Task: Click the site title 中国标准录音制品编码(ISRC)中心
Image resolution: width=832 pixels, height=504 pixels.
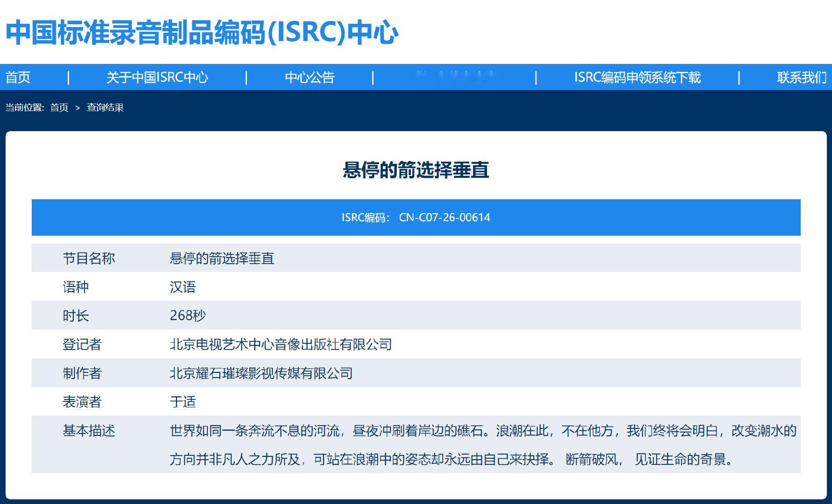Action: (x=202, y=33)
